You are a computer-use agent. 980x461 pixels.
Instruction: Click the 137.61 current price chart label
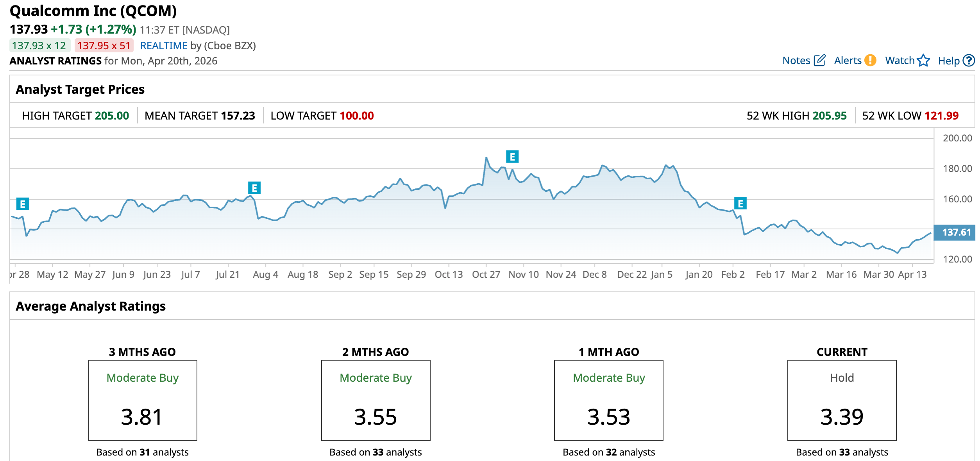[956, 232]
